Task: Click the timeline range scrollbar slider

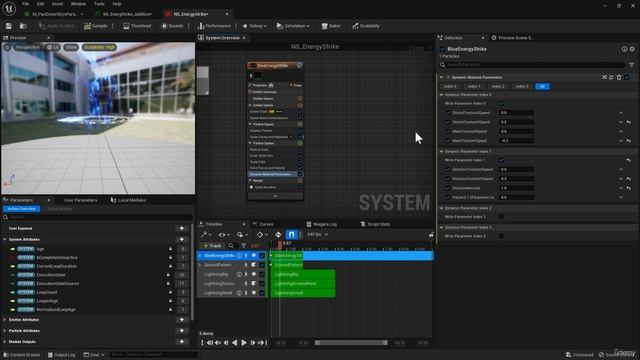Action: 351,343
